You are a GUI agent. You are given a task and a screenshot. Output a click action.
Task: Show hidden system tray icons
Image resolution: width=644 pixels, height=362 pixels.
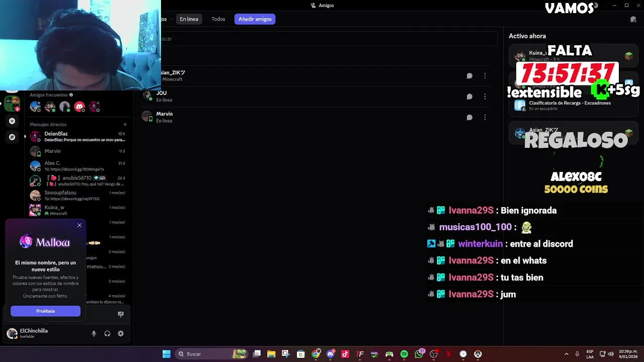pyautogui.click(x=567, y=354)
